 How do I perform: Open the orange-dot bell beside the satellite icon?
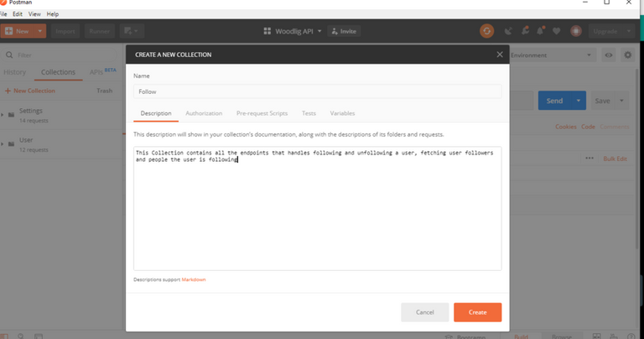pyautogui.click(x=525, y=31)
